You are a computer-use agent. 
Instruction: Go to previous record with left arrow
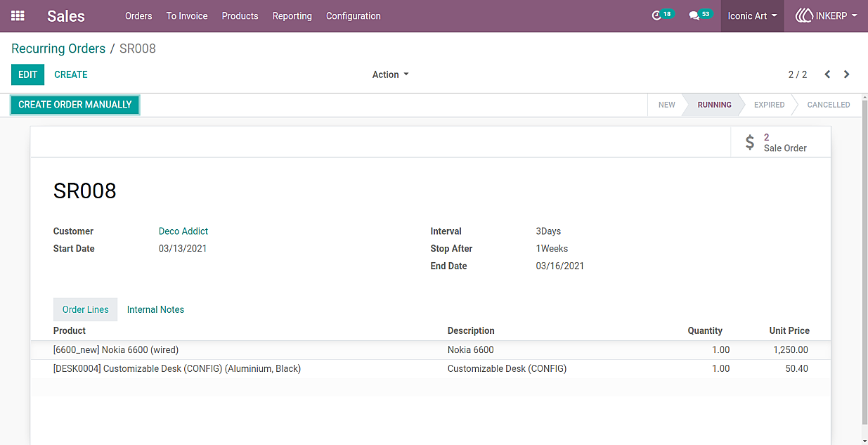pyautogui.click(x=827, y=75)
